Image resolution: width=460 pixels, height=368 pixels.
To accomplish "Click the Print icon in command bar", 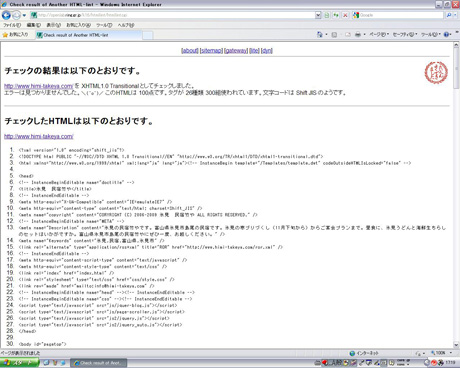I will [x=358, y=34].
